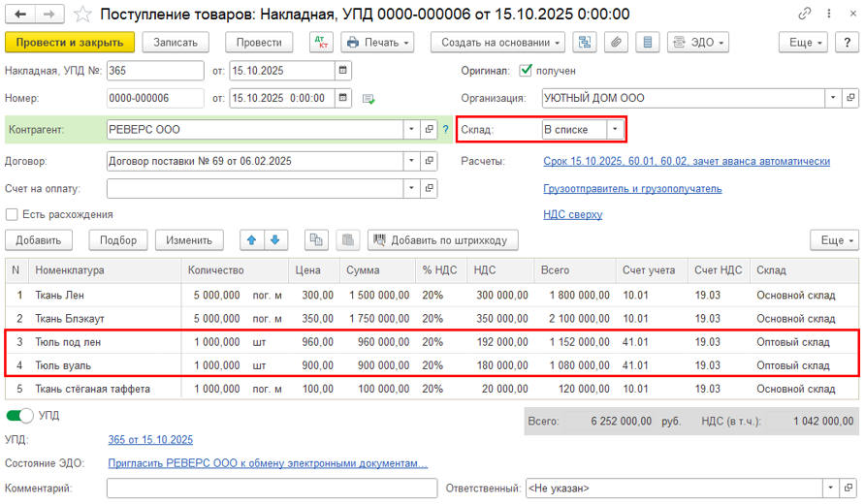
Task: Click the Подбор button
Action: click(x=118, y=239)
